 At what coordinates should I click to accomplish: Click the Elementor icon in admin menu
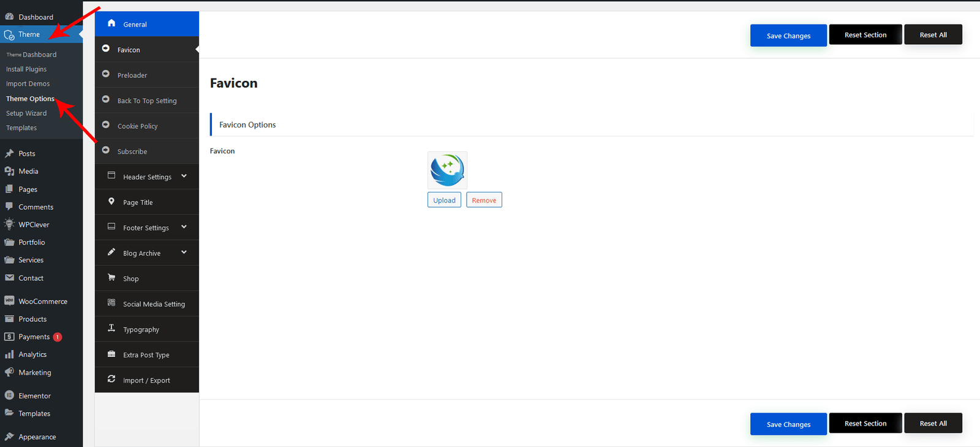coord(9,395)
